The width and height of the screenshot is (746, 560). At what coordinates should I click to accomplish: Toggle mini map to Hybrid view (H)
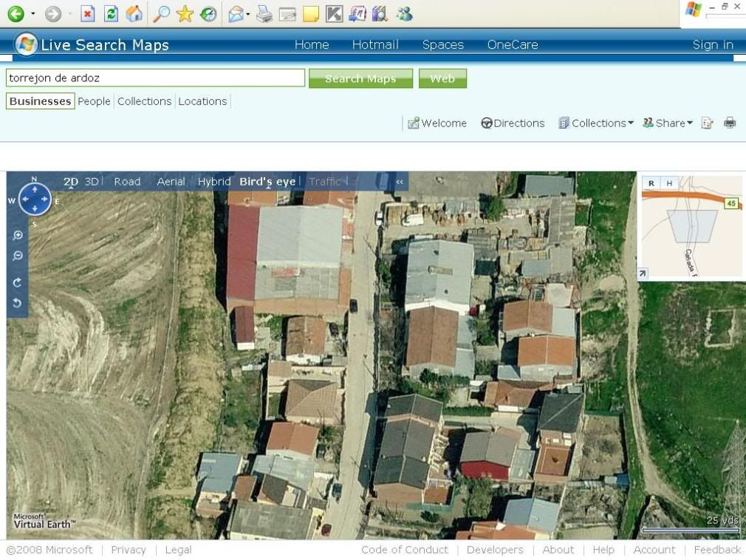point(669,183)
